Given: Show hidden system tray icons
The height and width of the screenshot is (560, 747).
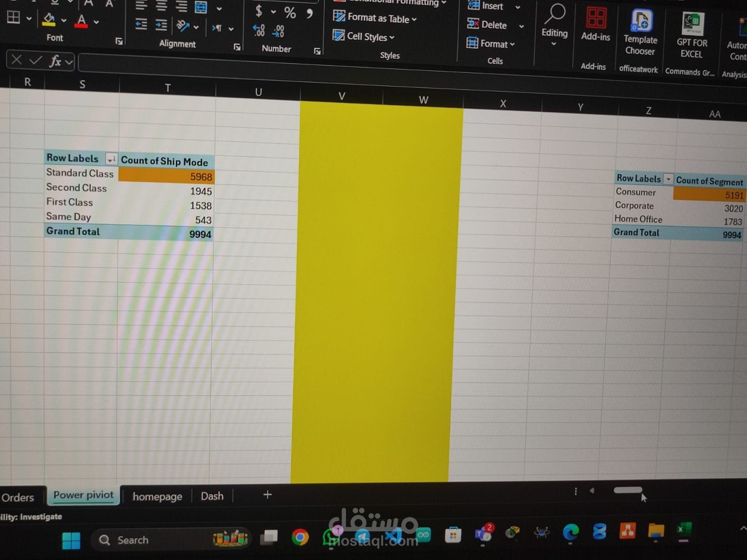Looking at the screenshot, I should click(x=743, y=528).
